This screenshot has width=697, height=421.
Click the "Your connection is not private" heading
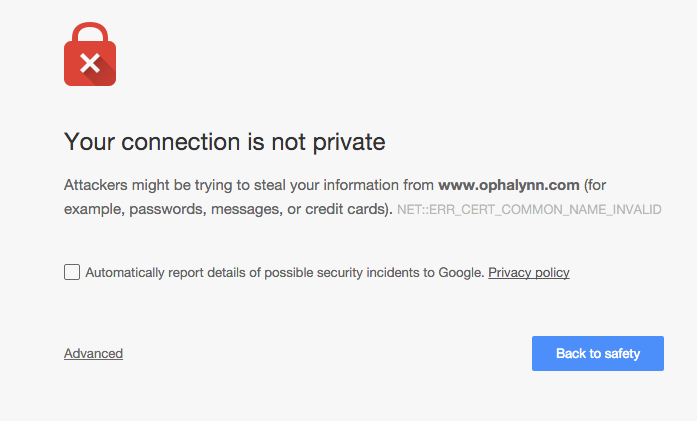pos(224,142)
